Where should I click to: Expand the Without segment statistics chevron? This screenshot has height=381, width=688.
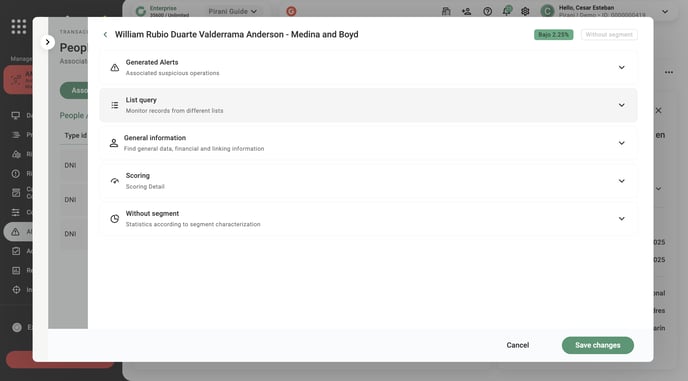pos(621,219)
